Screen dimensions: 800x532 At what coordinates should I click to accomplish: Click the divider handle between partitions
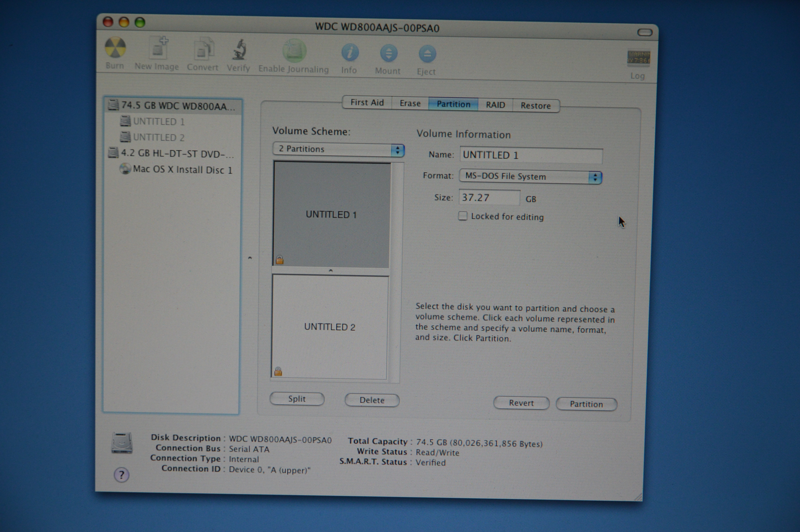click(331, 271)
